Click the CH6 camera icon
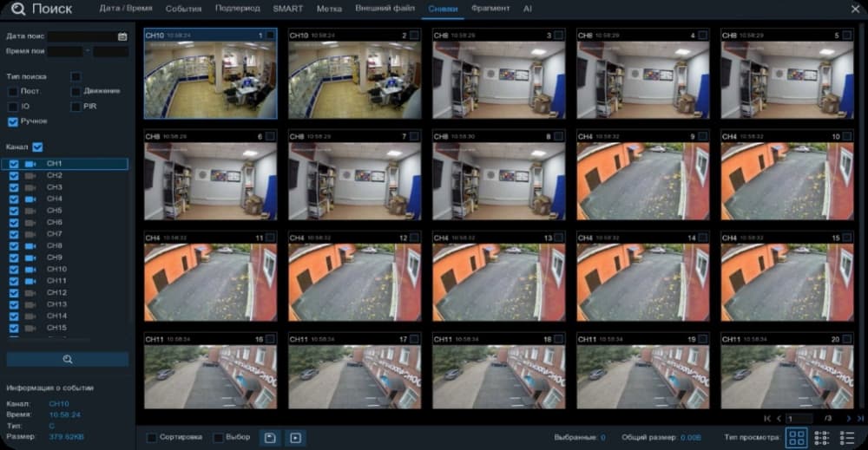 pyautogui.click(x=30, y=222)
